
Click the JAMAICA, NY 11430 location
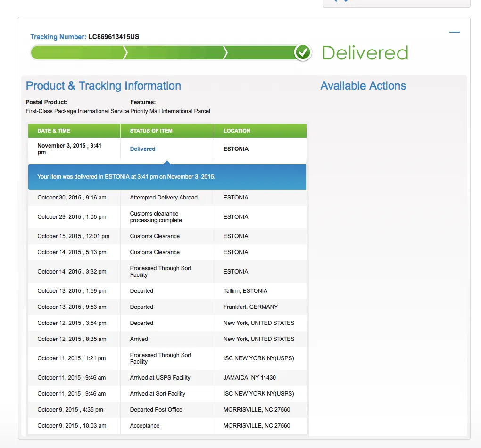tap(249, 378)
